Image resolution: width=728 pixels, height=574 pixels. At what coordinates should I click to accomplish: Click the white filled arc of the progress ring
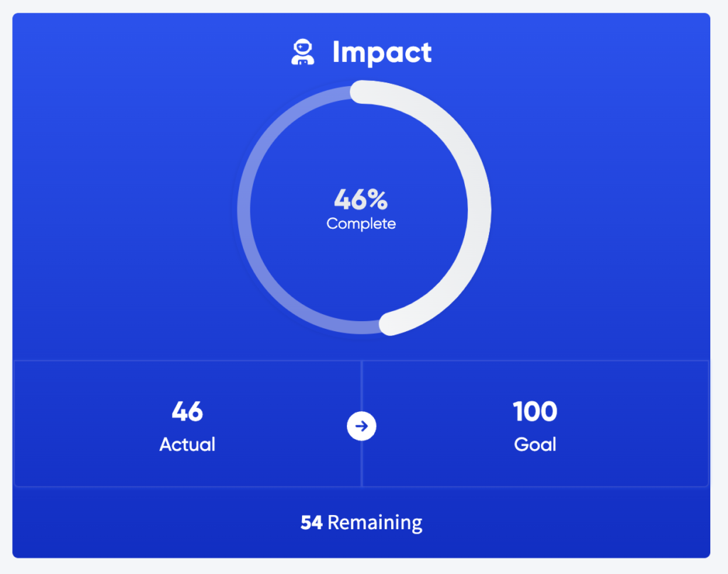(478, 209)
